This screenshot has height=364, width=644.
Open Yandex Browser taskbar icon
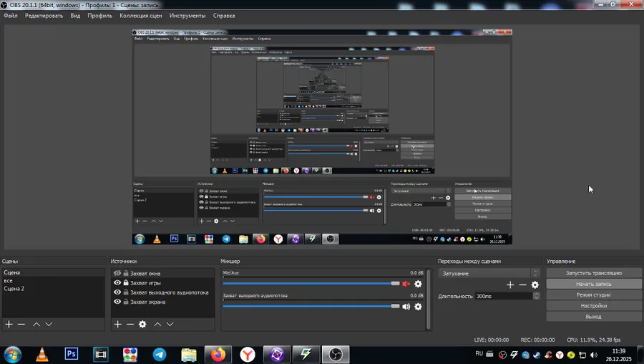point(248,355)
